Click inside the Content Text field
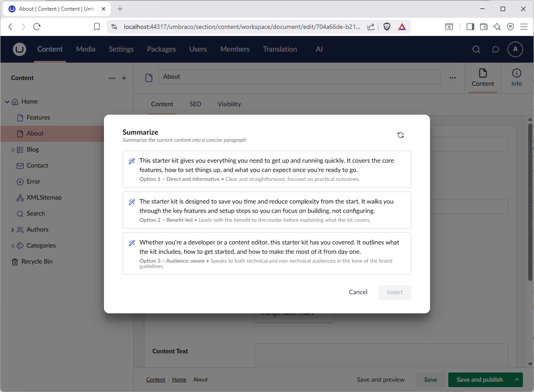The width and height of the screenshot is (534, 392). tap(381, 354)
